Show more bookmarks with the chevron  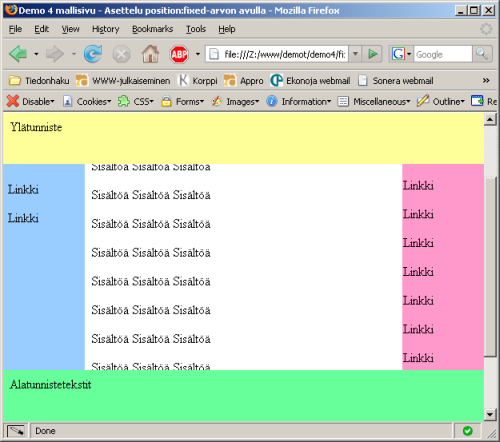[486, 81]
